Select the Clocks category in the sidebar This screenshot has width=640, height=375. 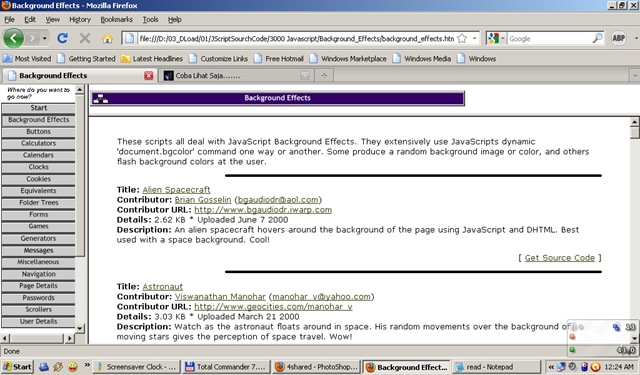[38, 167]
